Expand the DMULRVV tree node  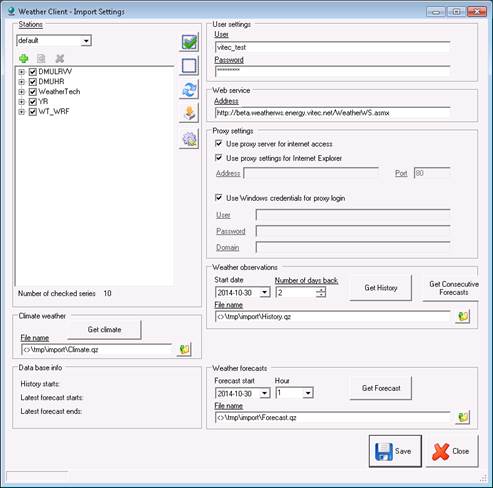22,72
